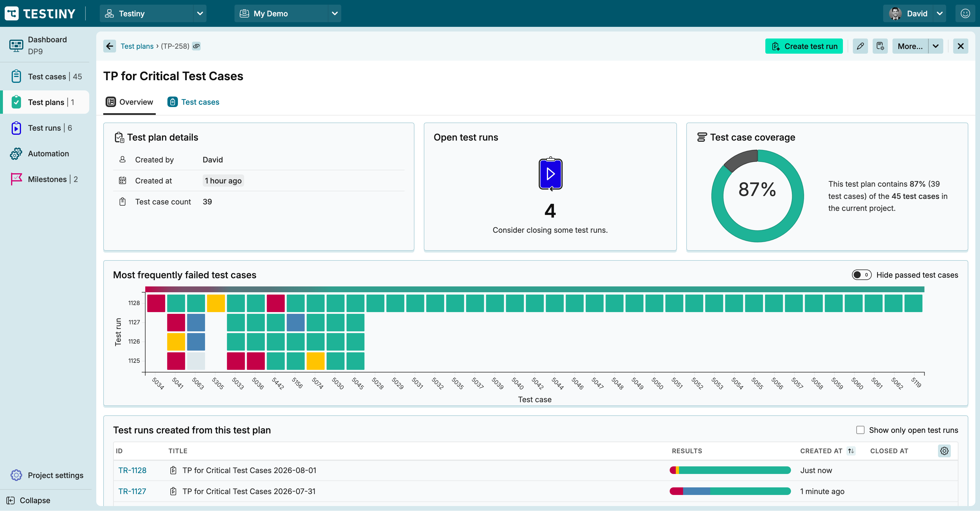
Task: Expand the My Demo project dropdown
Action: coord(335,13)
